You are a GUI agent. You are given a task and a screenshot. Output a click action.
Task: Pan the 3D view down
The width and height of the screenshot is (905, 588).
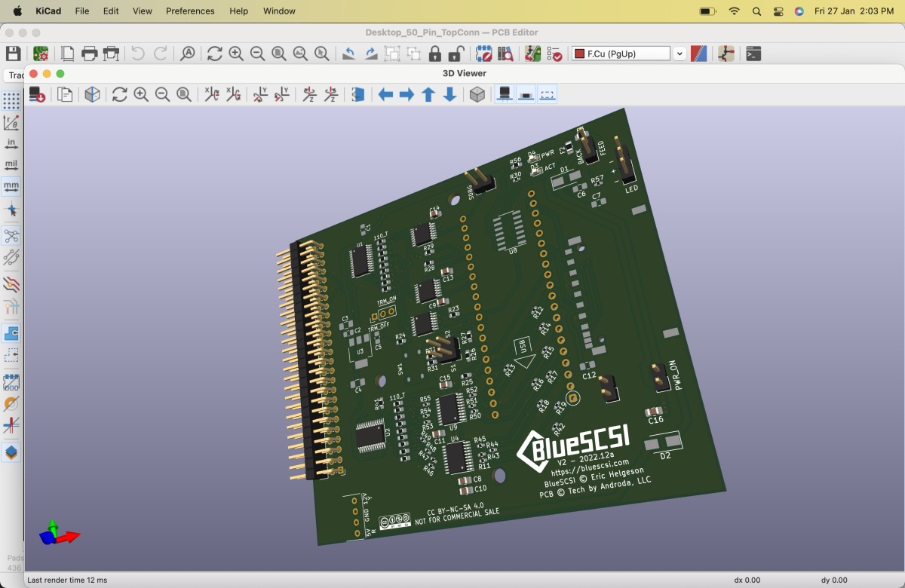[x=449, y=94]
